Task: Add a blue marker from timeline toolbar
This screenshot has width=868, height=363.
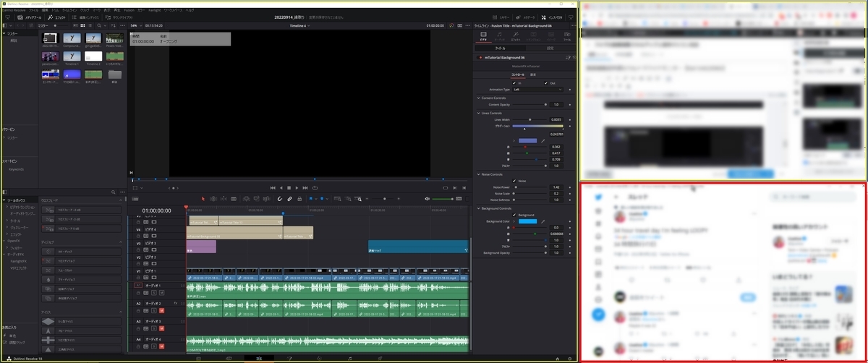Action: pos(321,199)
